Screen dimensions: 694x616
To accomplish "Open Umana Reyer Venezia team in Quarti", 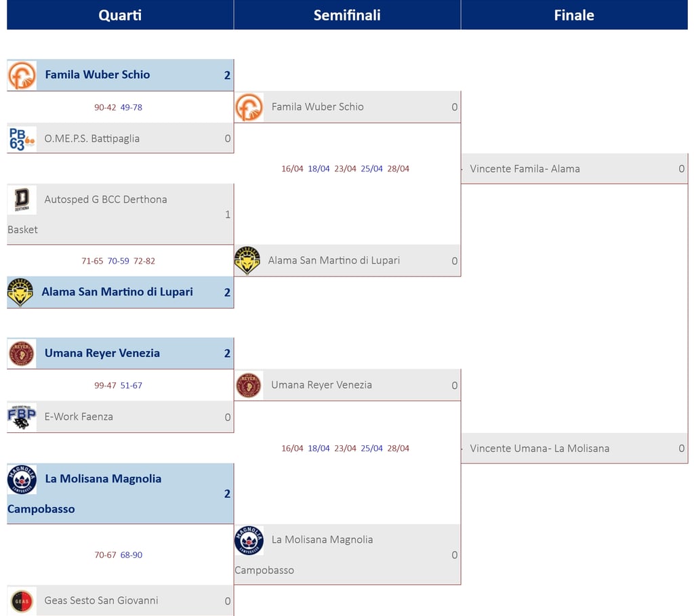I will (x=102, y=353).
